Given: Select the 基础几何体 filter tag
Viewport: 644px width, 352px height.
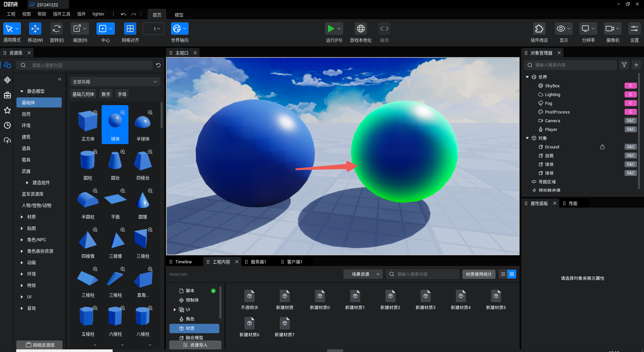Looking at the screenshot, I should tap(83, 94).
